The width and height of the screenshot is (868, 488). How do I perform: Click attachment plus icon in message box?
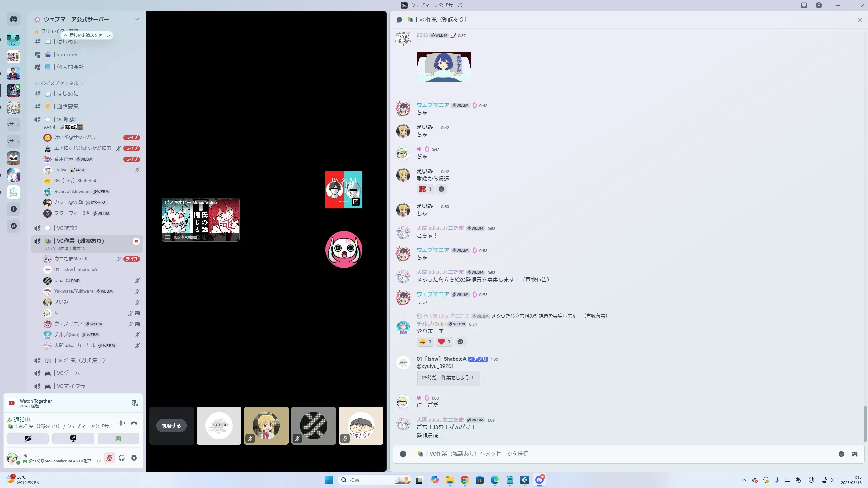click(x=403, y=454)
